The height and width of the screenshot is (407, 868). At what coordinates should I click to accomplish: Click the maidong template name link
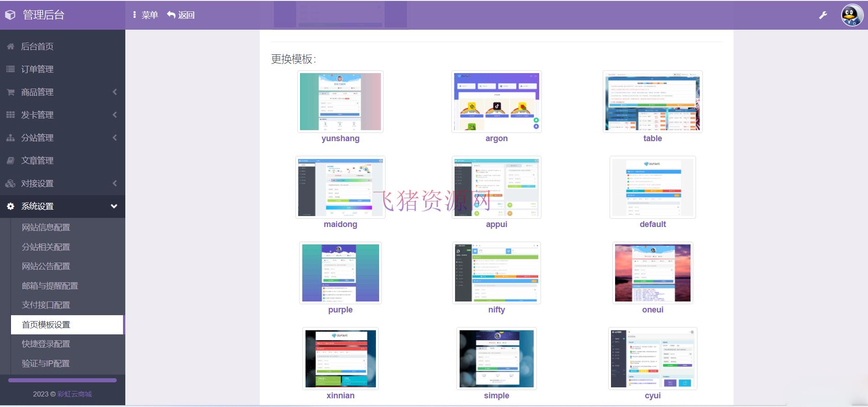340,224
